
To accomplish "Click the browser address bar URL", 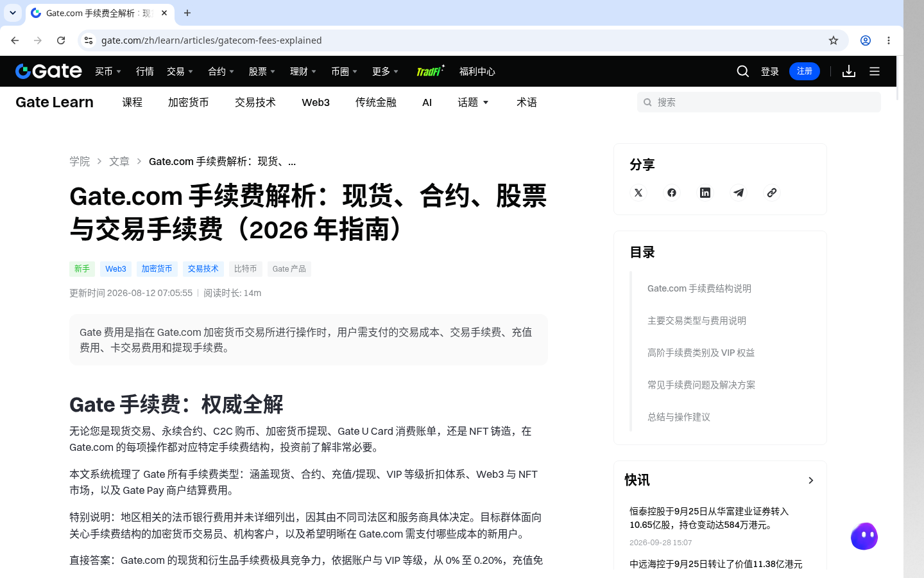I will [x=212, y=40].
